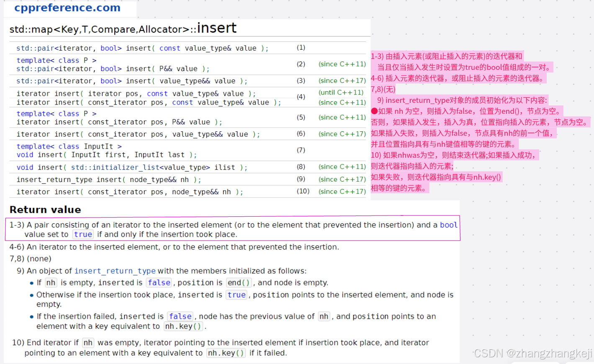Image resolution: width=594 pixels, height=364 pixels.
Task: Click the '(since C++11)' mark for overload (2)
Action: coord(342,64)
